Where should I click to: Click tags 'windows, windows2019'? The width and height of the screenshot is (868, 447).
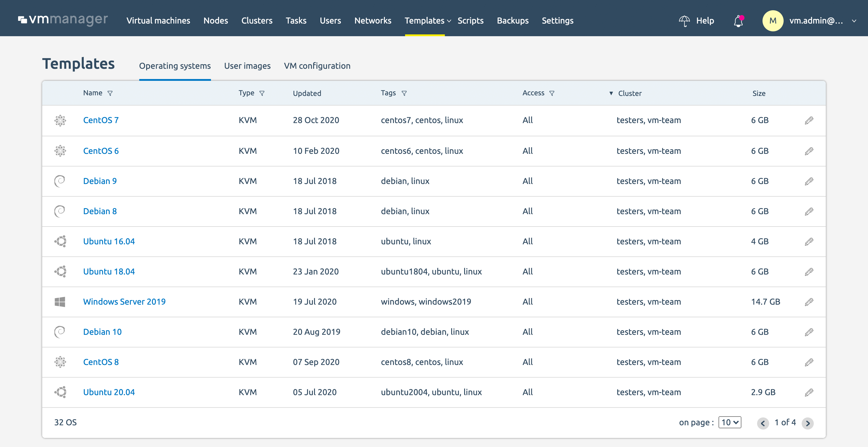[x=426, y=302]
